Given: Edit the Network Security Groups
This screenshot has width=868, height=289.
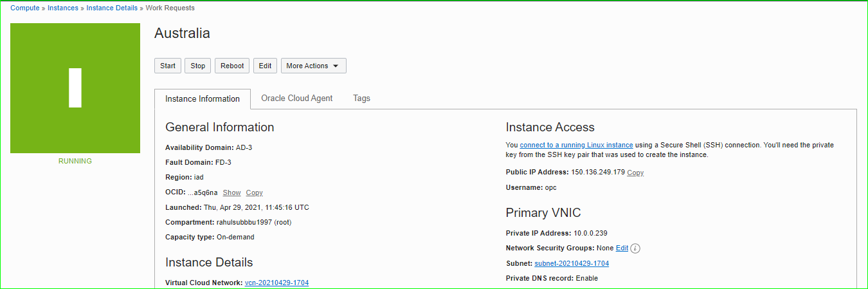Looking at the screenshot, I should 622,248.
